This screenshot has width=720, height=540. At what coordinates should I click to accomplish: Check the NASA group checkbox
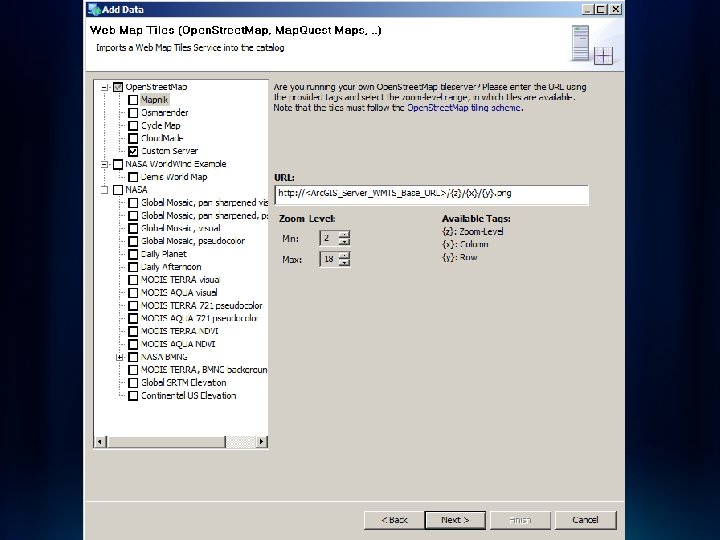[118, 190]
